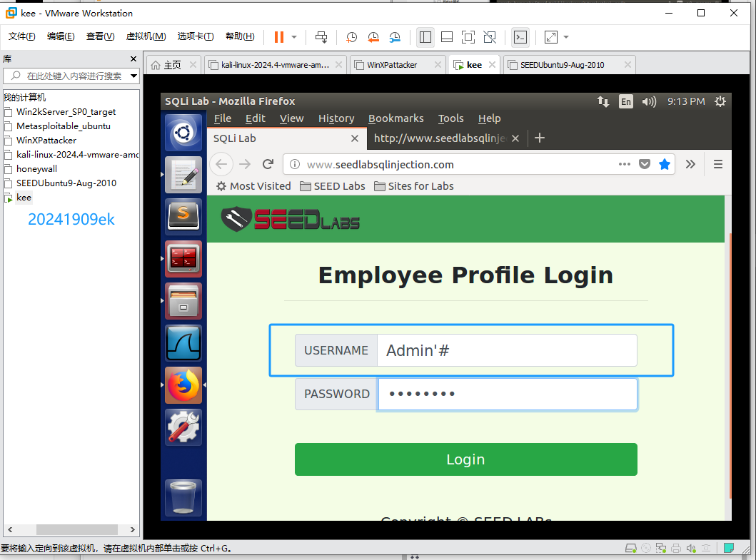Click the stretch guest display icon
Screen dimensions: 756x560
point(550,37)
